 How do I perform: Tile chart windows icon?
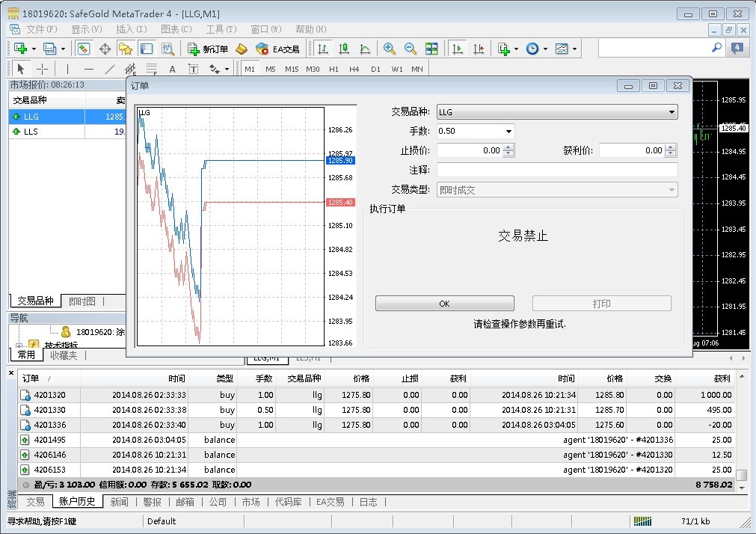coord(431,49)
